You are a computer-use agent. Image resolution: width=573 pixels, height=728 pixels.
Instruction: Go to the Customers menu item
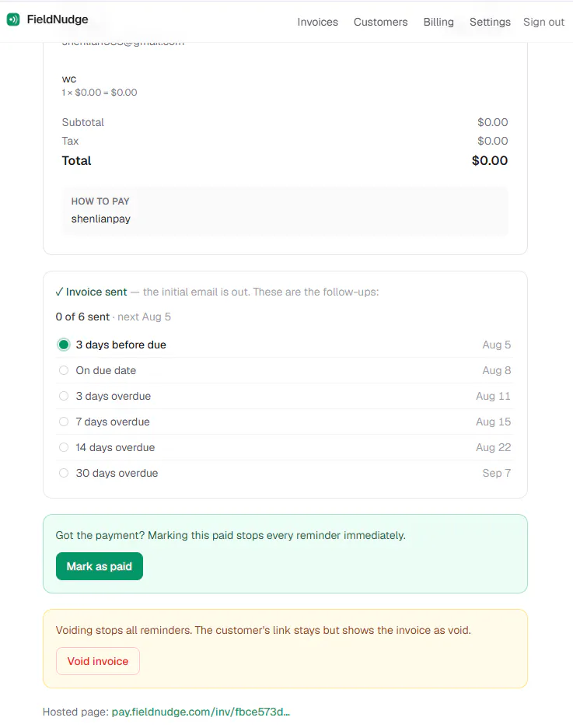click(380, 22)
